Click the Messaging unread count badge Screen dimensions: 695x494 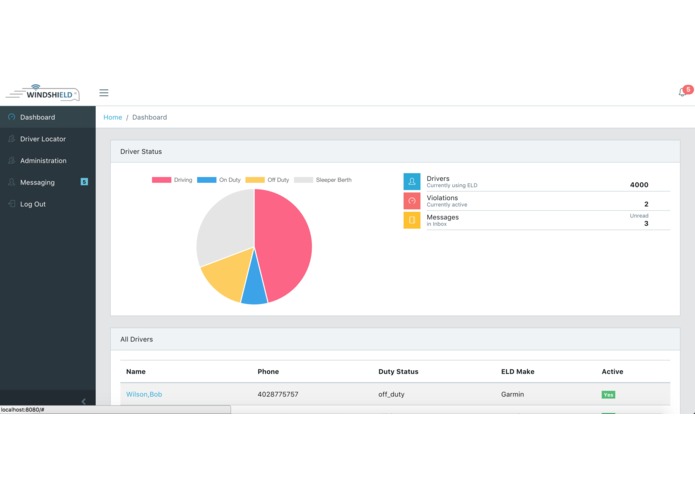(x=84, y=182)
